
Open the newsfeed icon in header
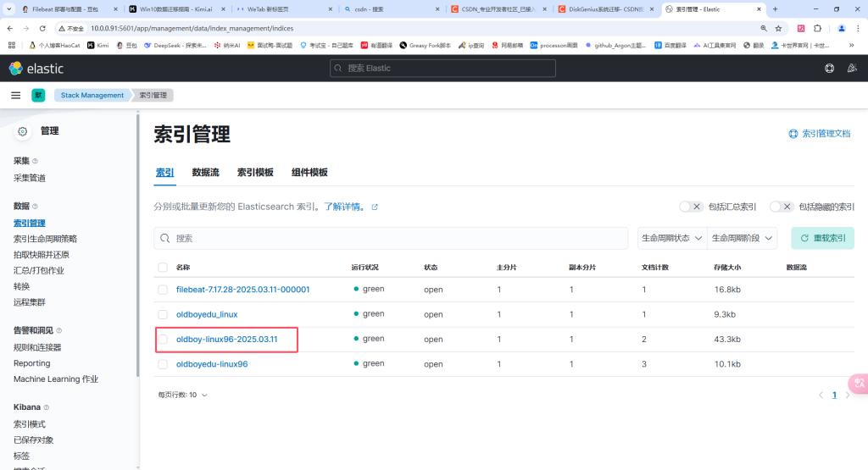[851, 68]
